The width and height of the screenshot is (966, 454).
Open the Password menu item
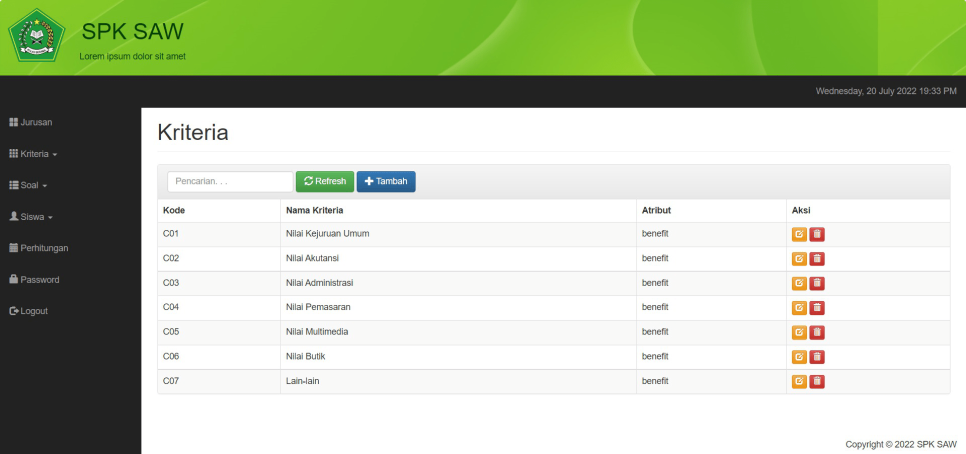[x=34, y=279]
